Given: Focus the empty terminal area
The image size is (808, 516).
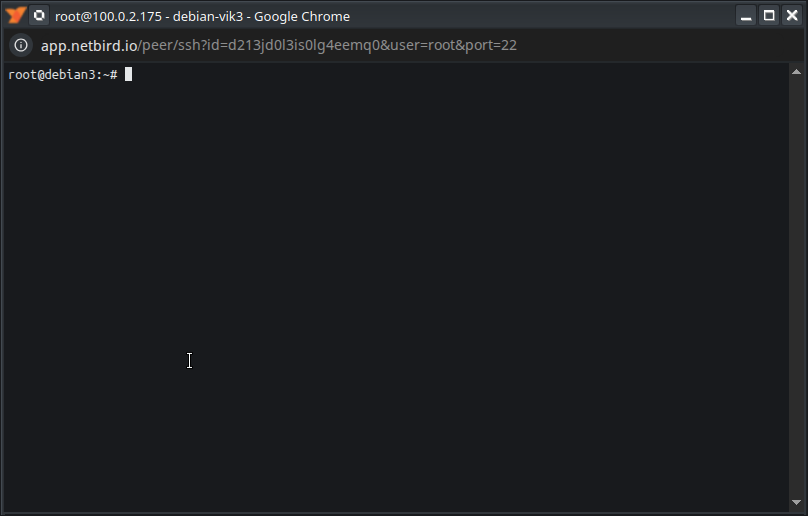Looking at the screenshot, I should click(x=400, y=280).
